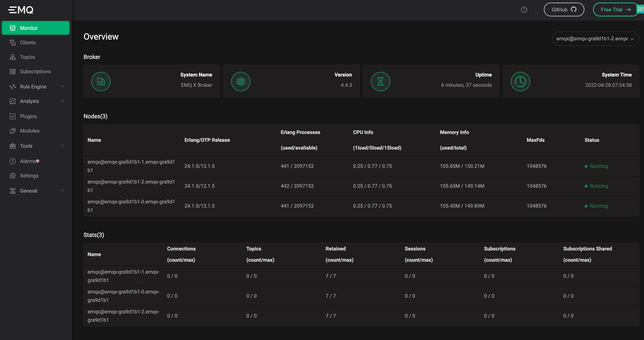Click the GitHub octocat icon
The image size is (644, 340).
573,10
